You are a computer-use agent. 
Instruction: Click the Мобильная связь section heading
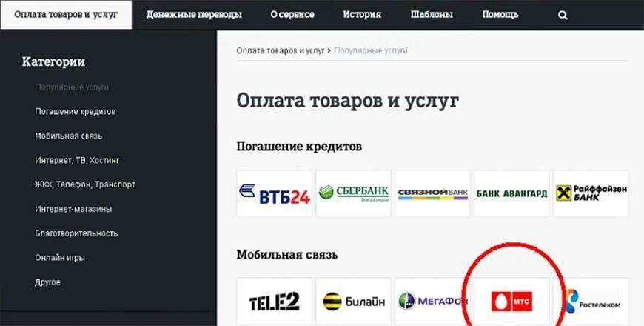pyautogui.click(x=287, y=255)
